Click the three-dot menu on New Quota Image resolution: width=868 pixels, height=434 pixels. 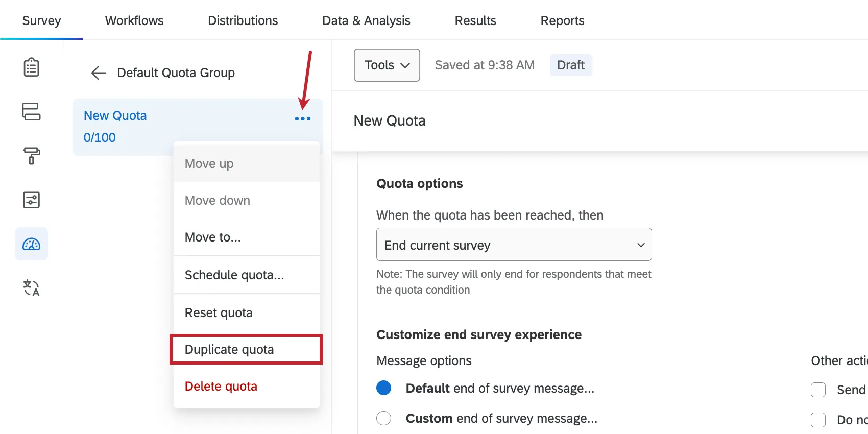click(x=302, y=119)
